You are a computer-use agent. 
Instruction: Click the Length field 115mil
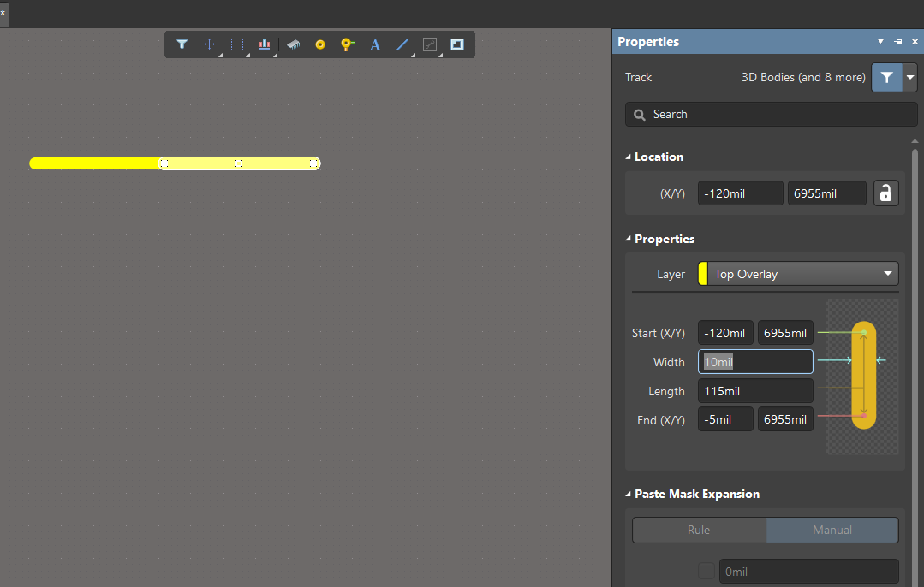[755, 391]
